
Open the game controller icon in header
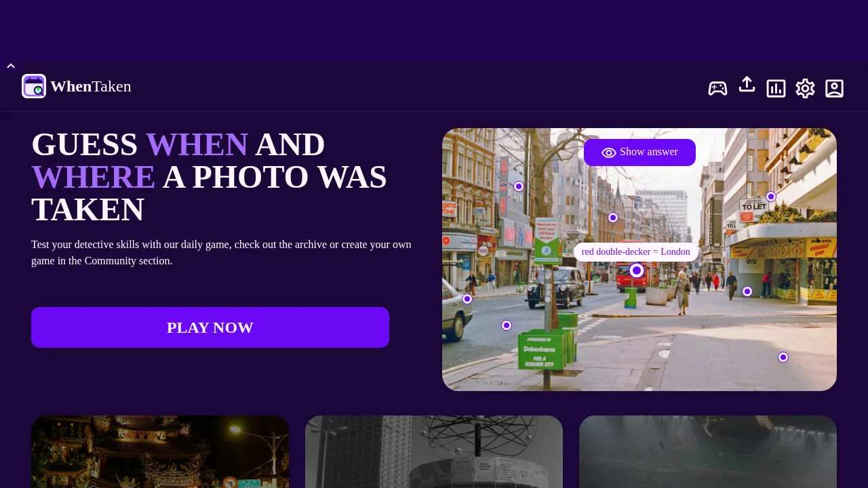click(717, 88)
